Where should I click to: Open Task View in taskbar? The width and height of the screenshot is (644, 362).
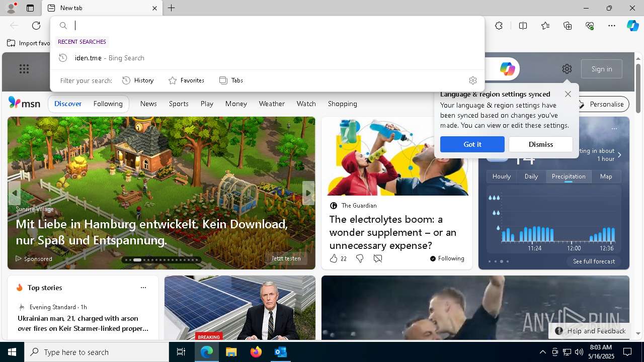coord(181,352)
